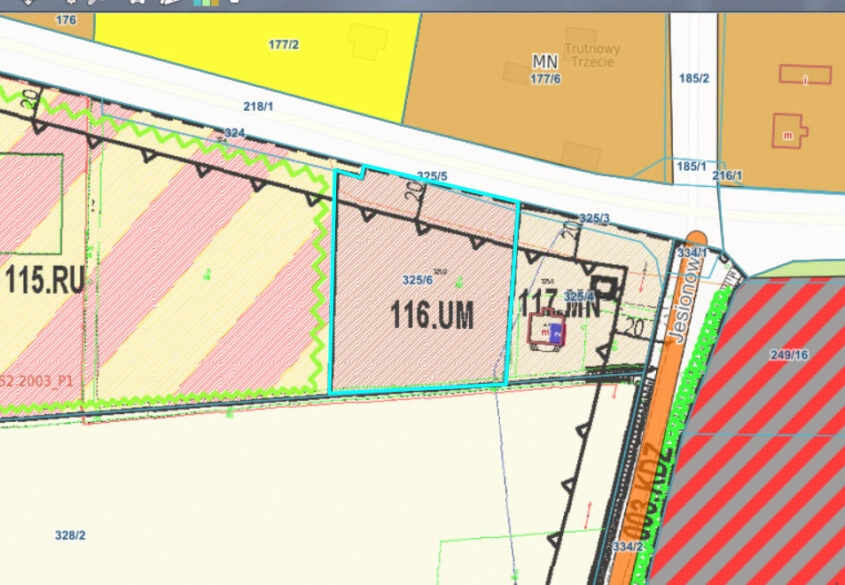845x585 pixels.
Task: Click the black square symbol beside 117.MN
Action: (604, 287)
